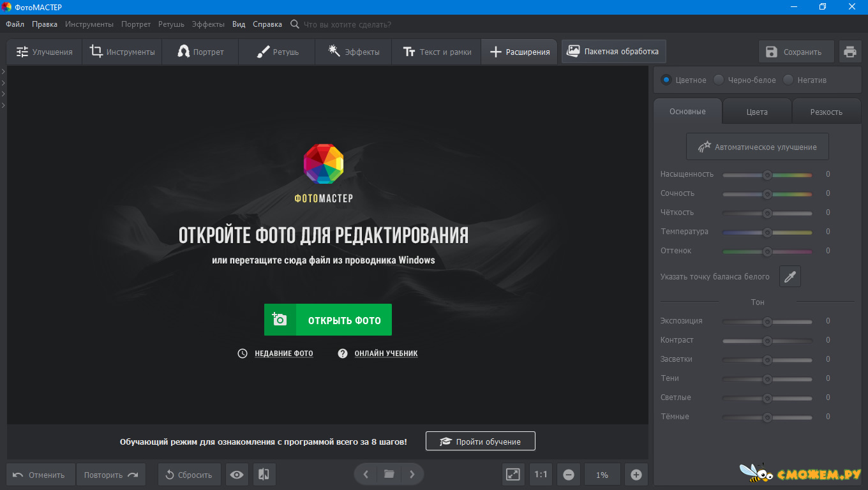Viewport: 868px width, 490px height.
Task: Click the Экспозиция slider
Action: pyautogui.click(x=767, y=321)
